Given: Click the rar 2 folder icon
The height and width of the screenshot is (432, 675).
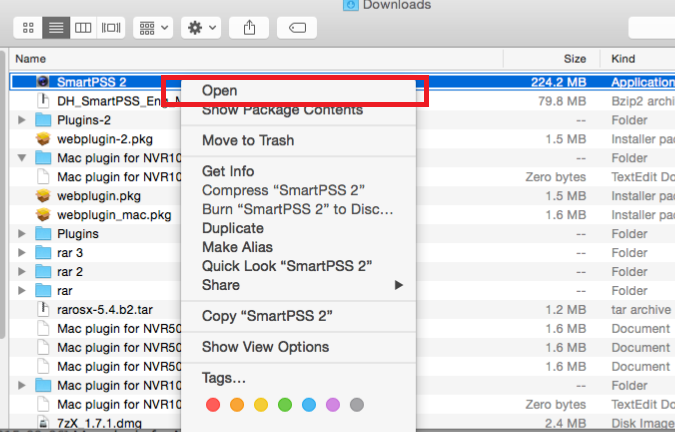Looking at the screenshot, I should (x=43, y=271).
